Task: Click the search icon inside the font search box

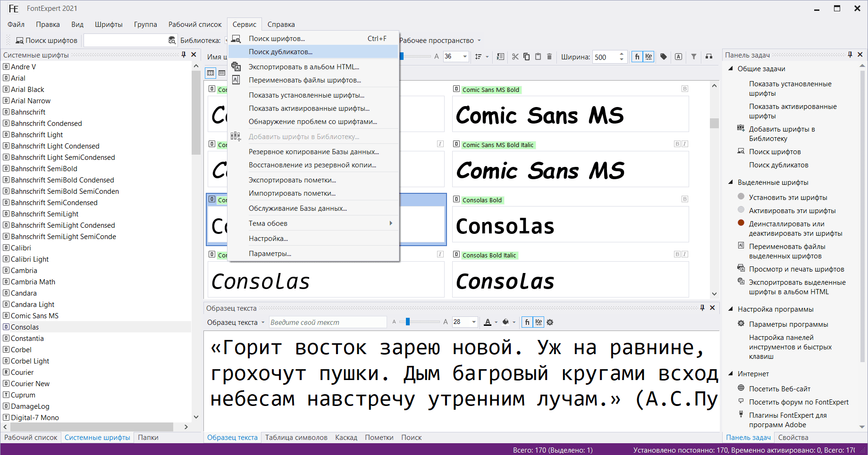Action: tap(172, 41)
